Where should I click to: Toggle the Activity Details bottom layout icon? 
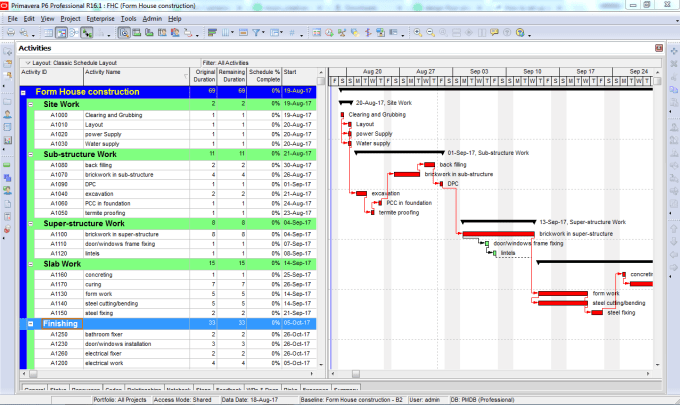(x=124, y=33)
